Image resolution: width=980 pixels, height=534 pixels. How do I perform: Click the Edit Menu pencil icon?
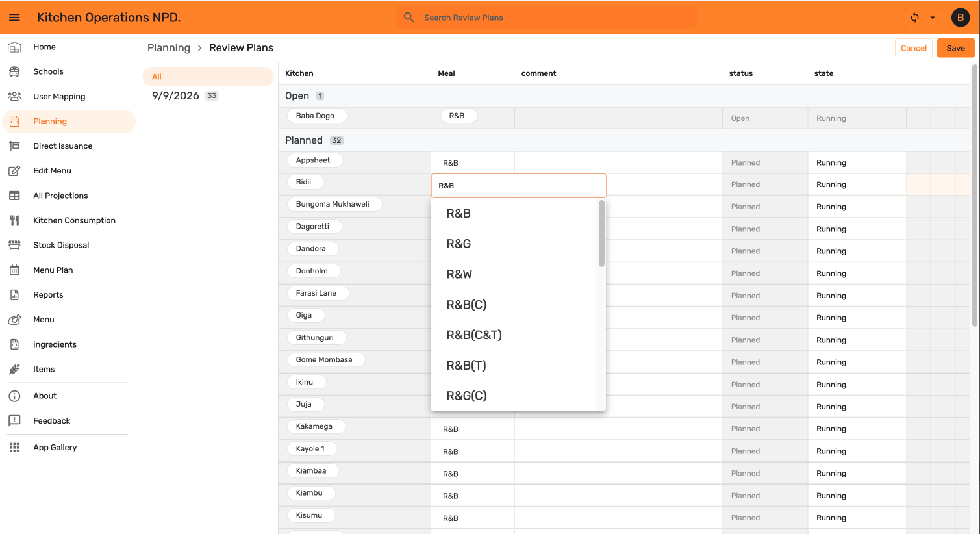[14, 171]
